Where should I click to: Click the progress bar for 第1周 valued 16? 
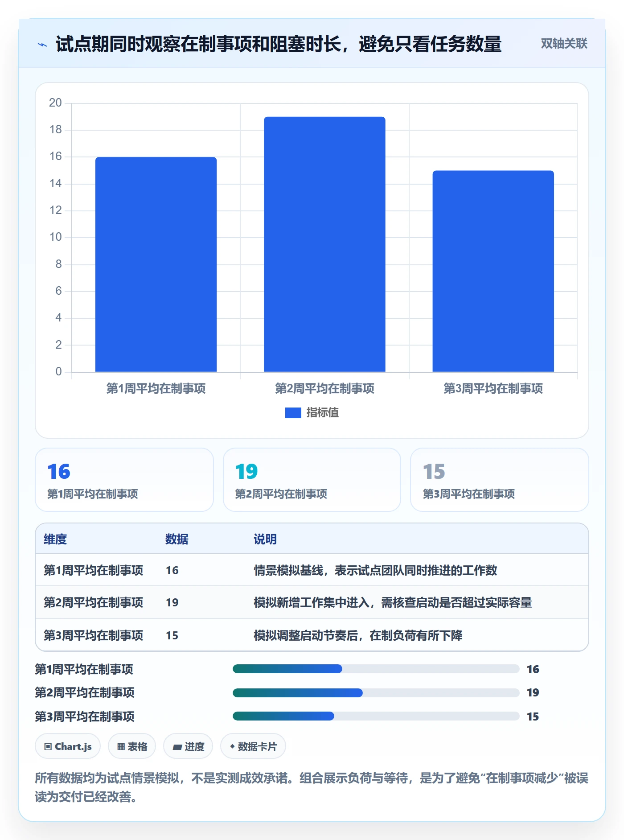[x=376, y=669]
